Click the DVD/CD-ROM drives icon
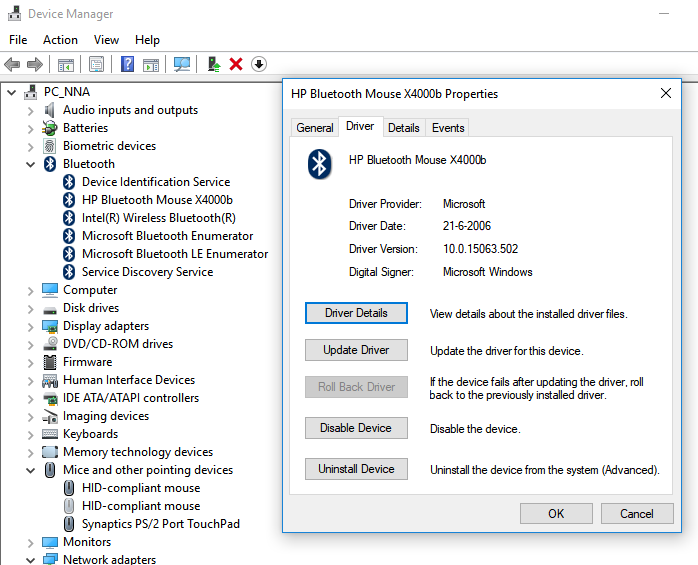The image size is (698, 565). pyautogui.click(x=50, y=344)
